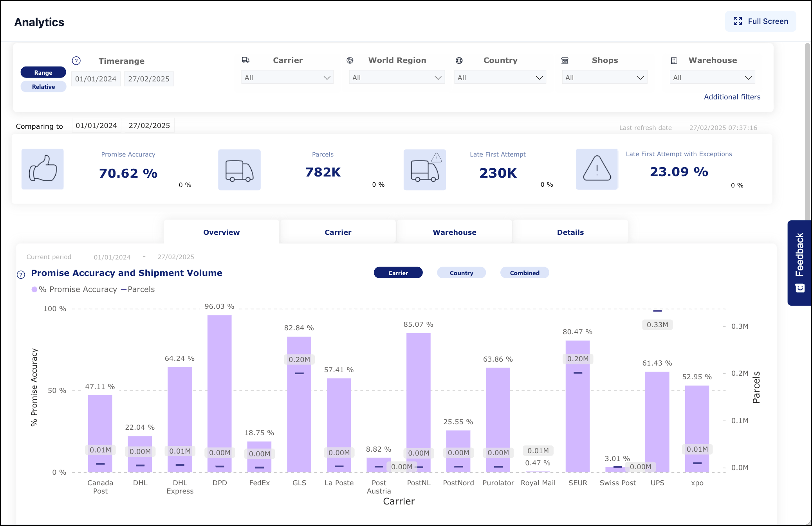Click the Late First Attempt truck icon

pos(425,170)
